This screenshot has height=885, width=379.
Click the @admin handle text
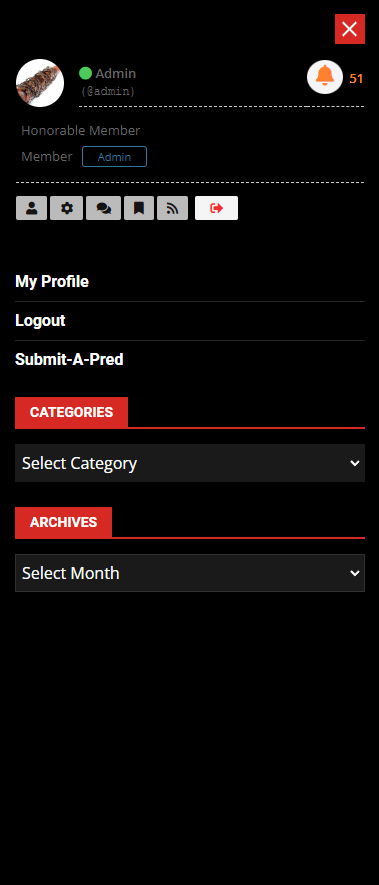[108, 91]
